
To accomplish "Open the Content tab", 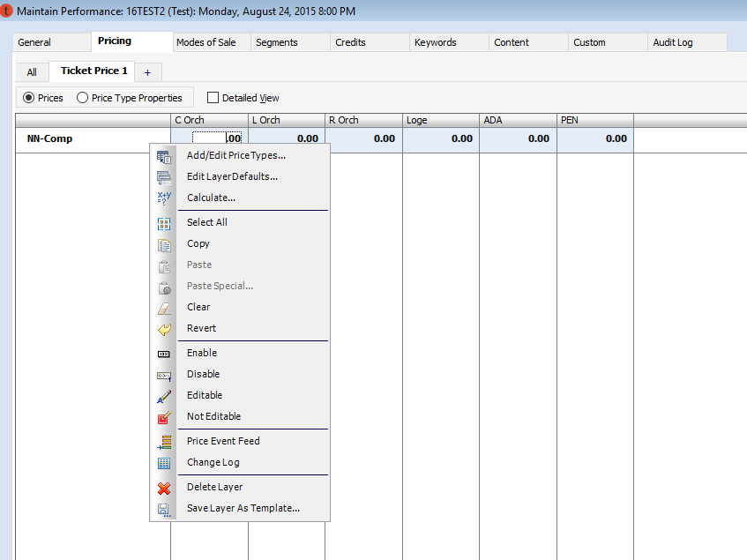I will pyautogui.click(x=529, y=42).
